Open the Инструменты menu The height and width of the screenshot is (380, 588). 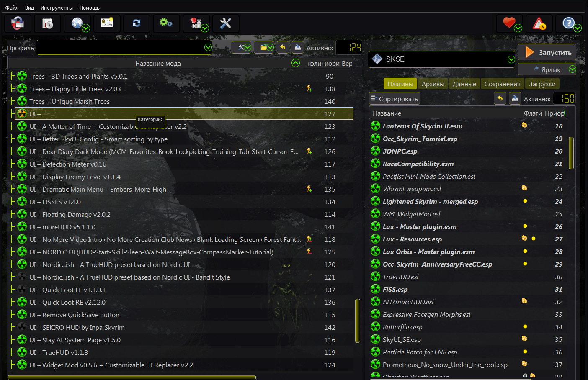[57, 8]
